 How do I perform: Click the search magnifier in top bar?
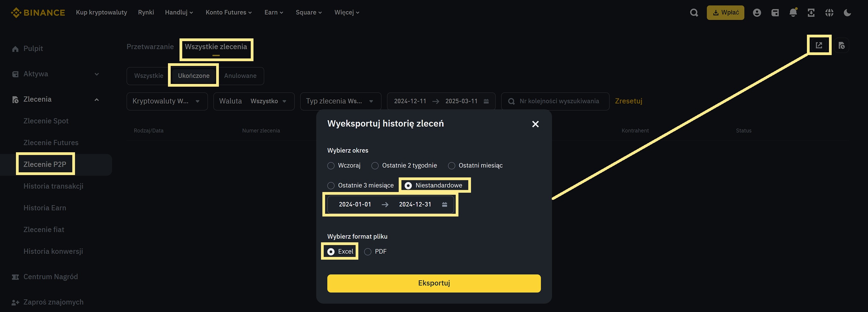point(694,13)
